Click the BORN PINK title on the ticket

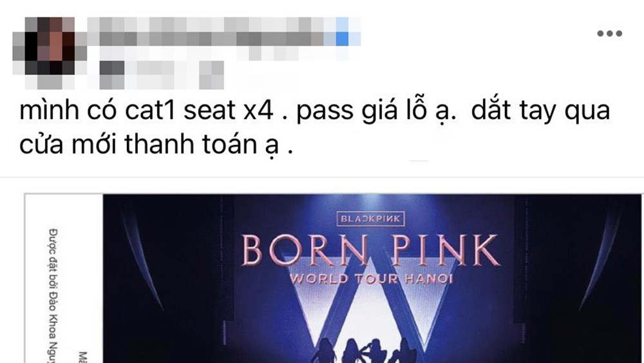tap(371, 250)
